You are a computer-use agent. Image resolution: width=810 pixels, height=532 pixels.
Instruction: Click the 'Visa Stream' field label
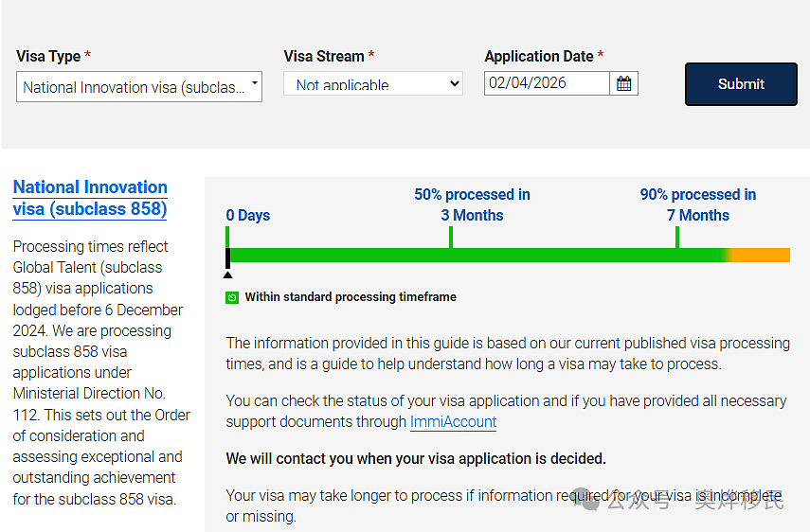tap(324, 56)
